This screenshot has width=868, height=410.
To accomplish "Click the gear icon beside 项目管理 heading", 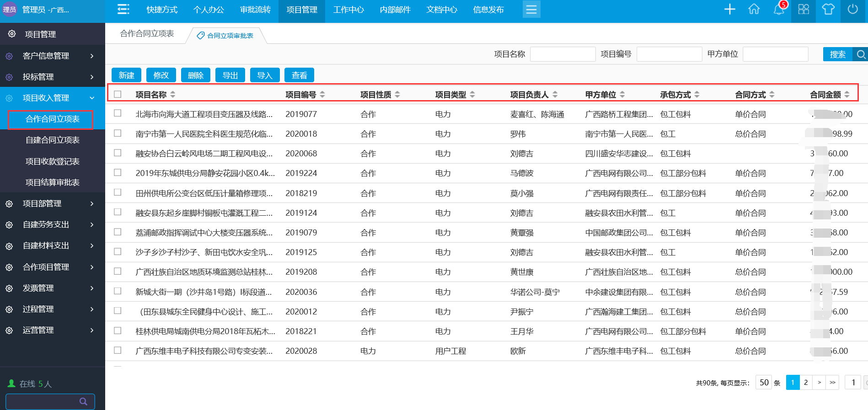I will point(12,34).
